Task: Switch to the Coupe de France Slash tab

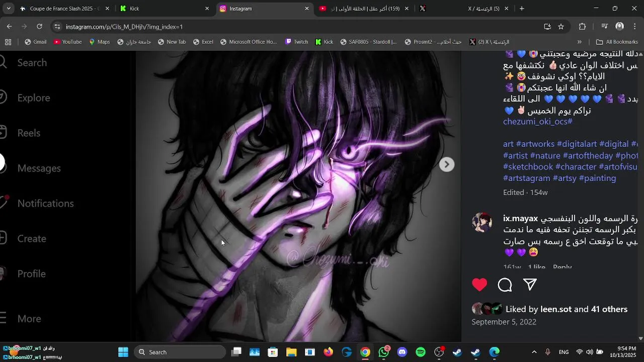Action: coord(64,9)
